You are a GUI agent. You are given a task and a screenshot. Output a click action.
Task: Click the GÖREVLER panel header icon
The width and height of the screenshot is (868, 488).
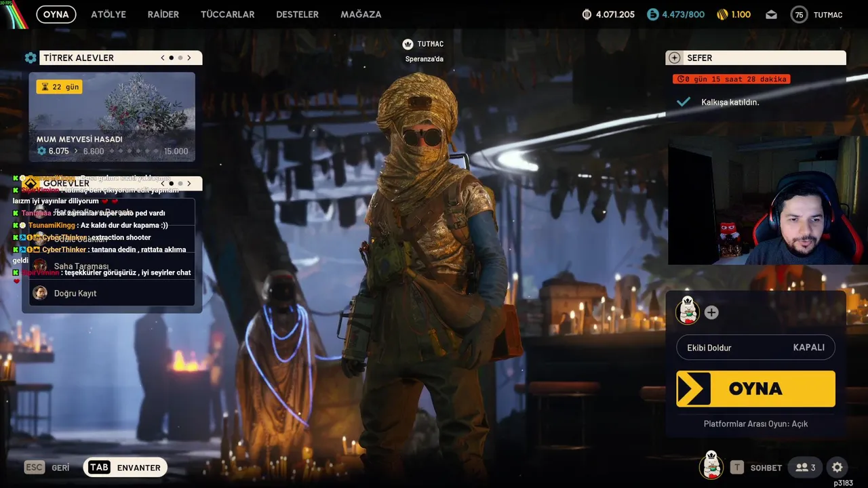[31, 183]
